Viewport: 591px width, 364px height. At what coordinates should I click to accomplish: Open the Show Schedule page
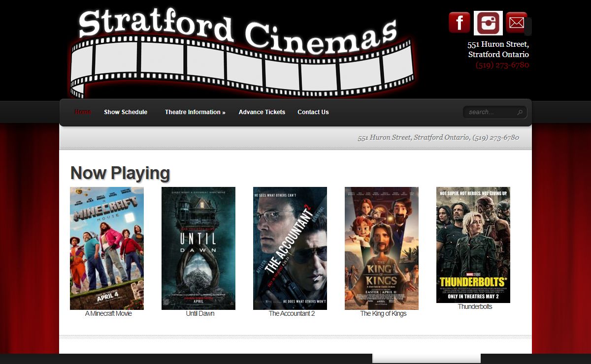[126, 112]
